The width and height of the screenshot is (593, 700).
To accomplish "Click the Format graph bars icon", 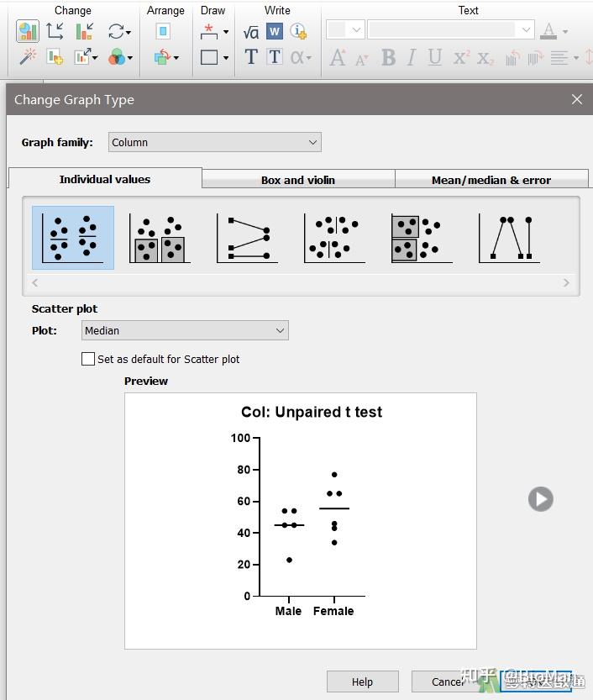I will tap(84, 31).
